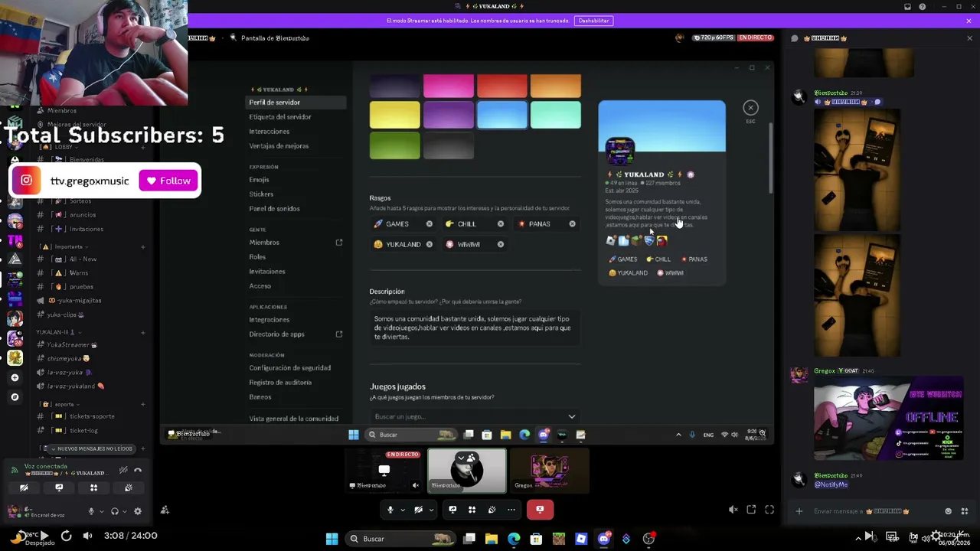Open emoji picker in chat box
Image resolution: width=980 pixels, height=551 pixels.
(949, 511)
